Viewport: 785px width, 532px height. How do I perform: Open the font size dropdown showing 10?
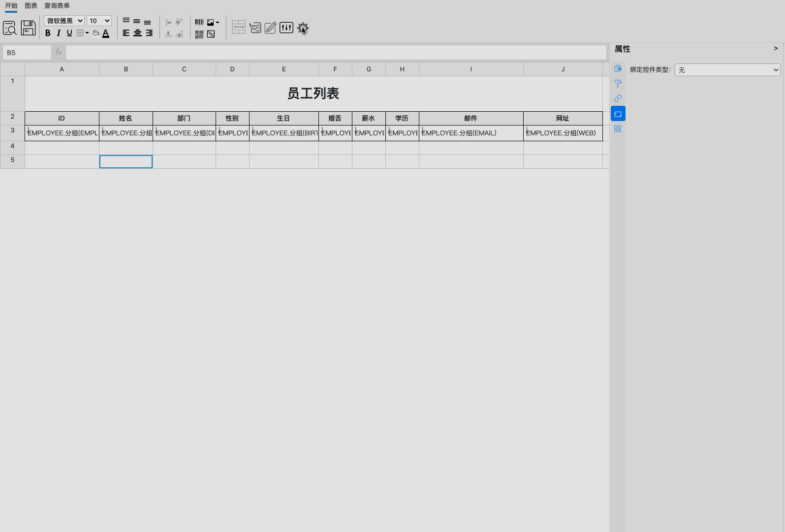coord(99,21)
